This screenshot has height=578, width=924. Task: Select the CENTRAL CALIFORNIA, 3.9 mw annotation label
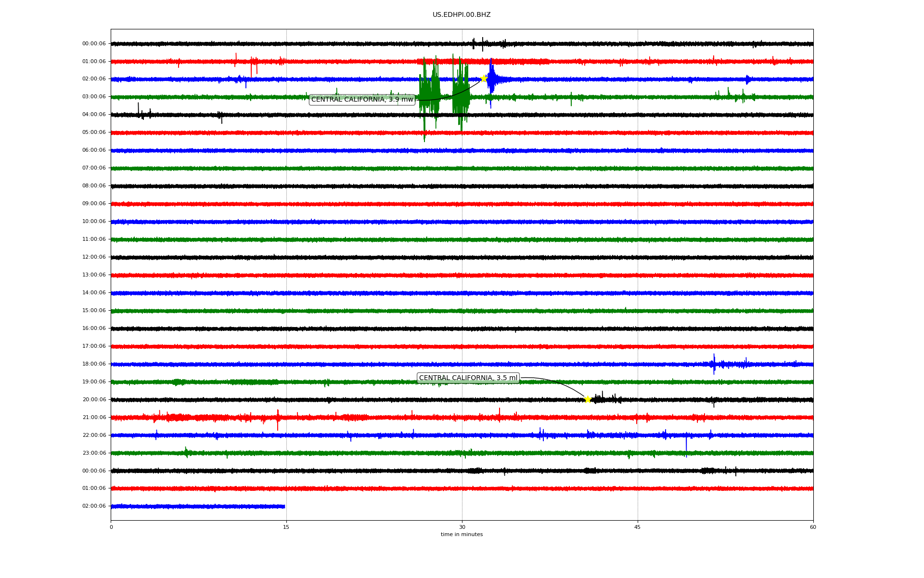[x=362, y=100]
